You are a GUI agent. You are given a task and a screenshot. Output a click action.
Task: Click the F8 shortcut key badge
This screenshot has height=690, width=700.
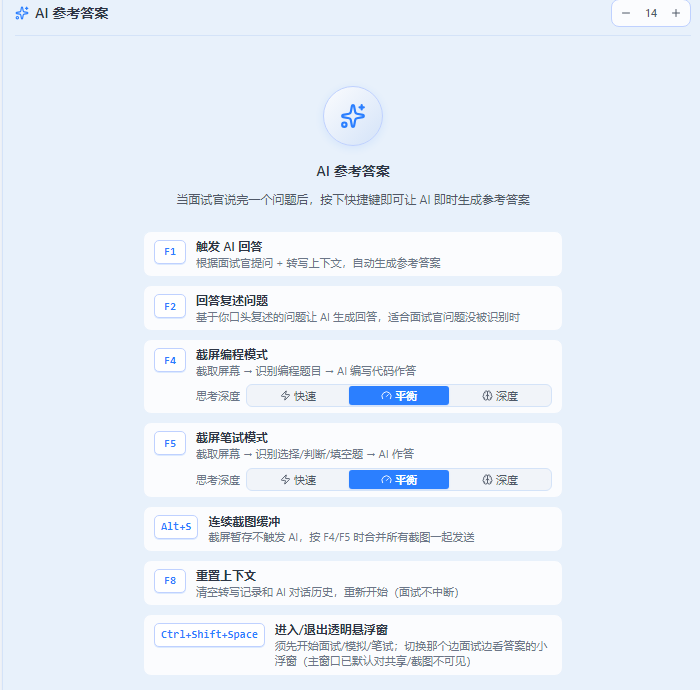coord(170,581)
